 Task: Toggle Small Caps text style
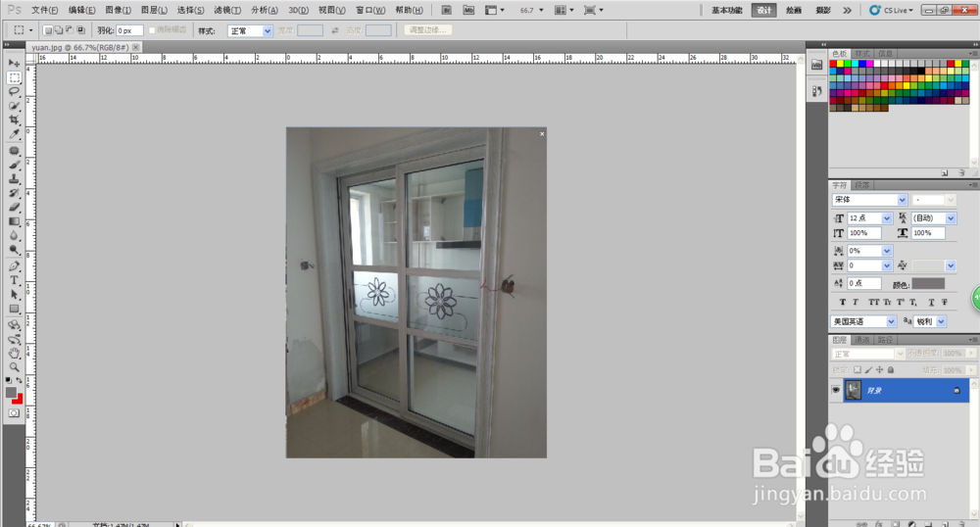(887, 303)
